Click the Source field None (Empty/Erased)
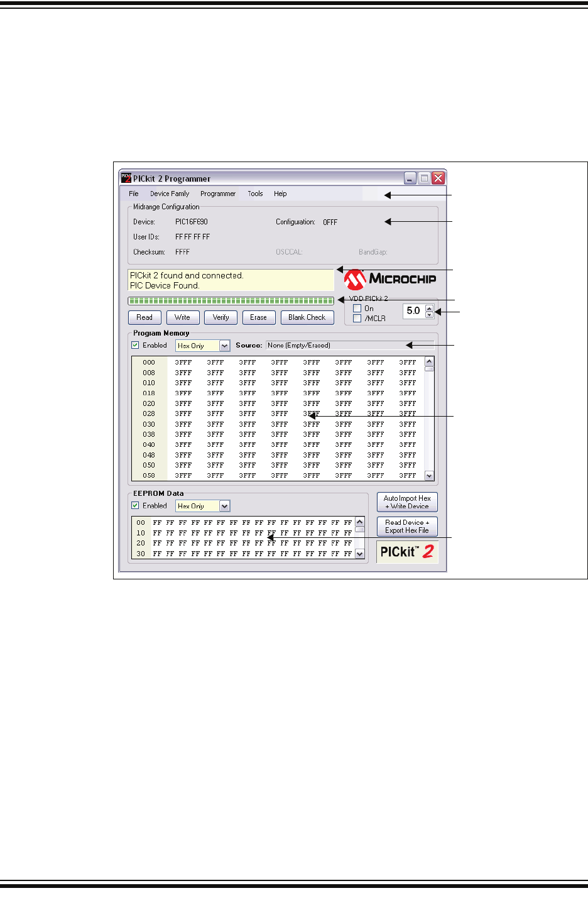 [349, 345]
